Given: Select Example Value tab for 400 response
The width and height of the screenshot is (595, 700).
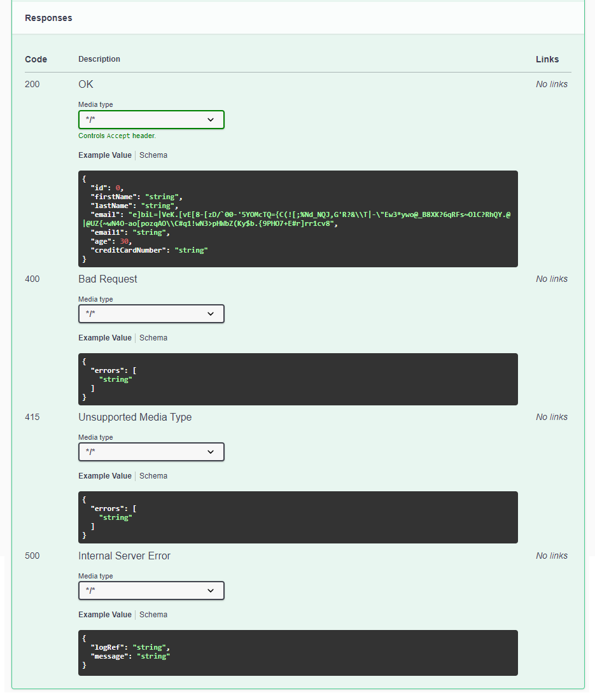Looking at the screenshot, I should [x=105, y=338].
